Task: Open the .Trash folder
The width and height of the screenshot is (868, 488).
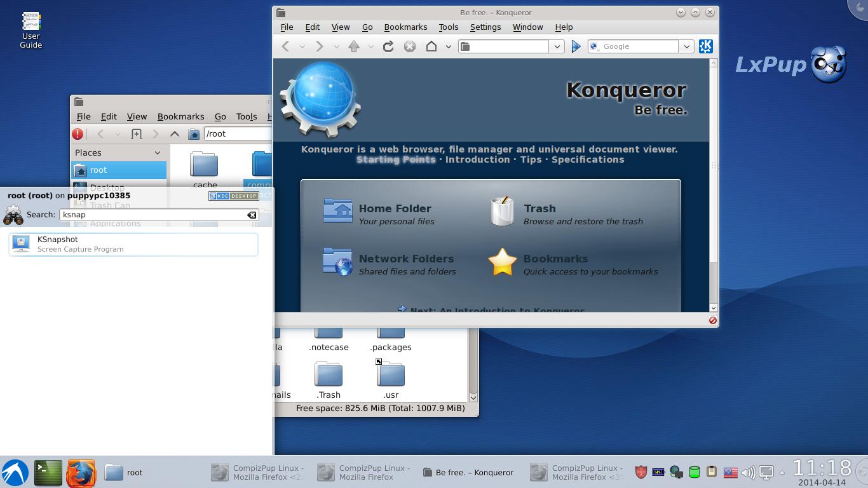Action: click(329, 380)
